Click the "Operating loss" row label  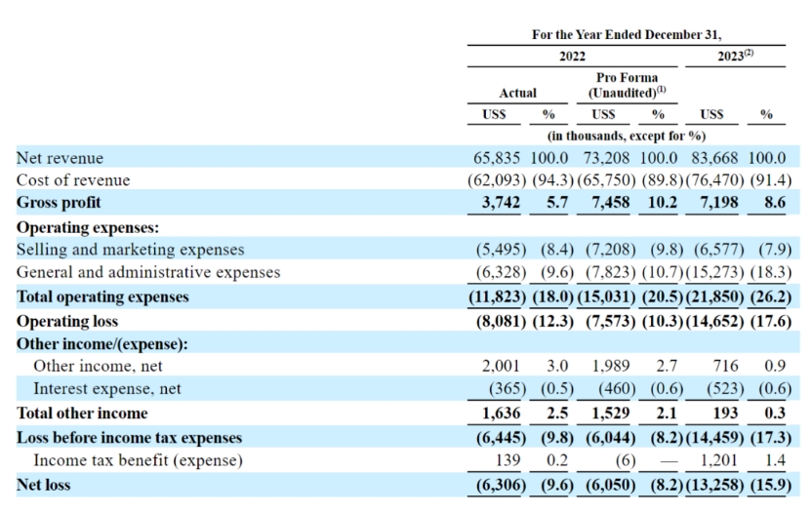click(67, 322)
